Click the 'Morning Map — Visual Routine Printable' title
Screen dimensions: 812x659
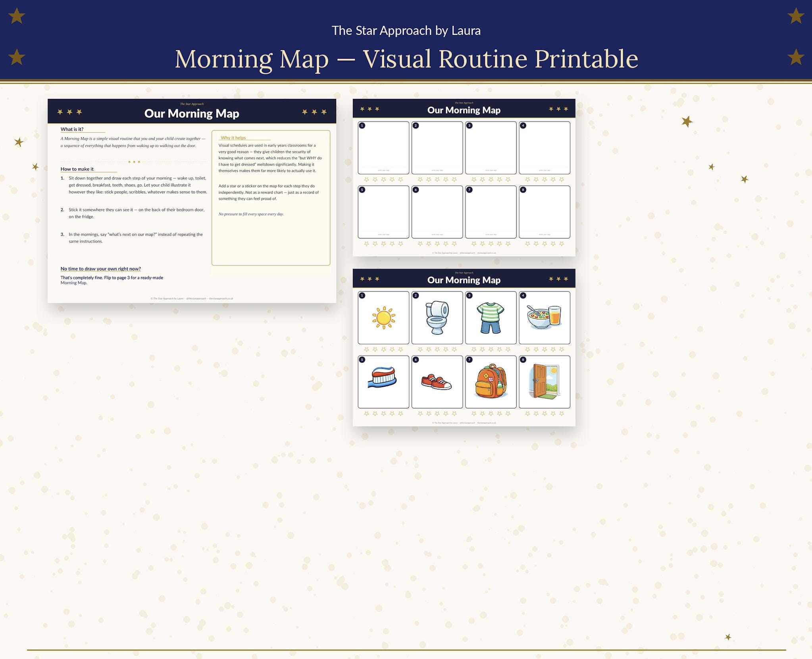click(406, 59)
